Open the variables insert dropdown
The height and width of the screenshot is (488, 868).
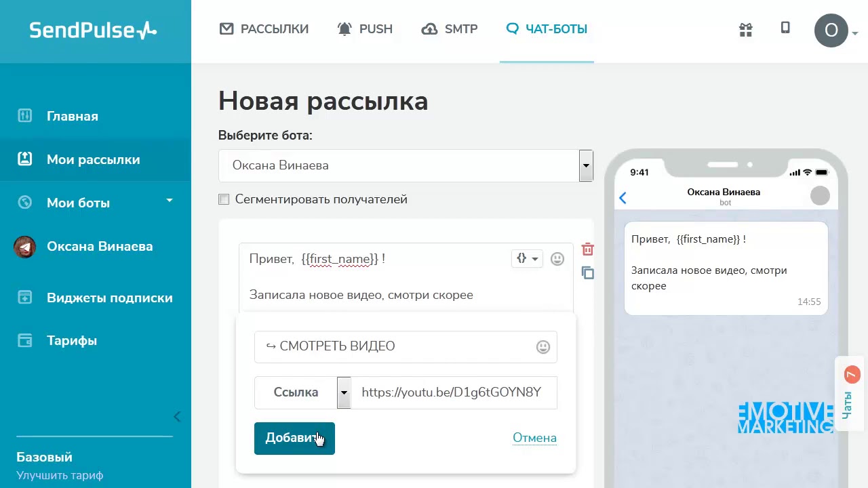(527, 258)
